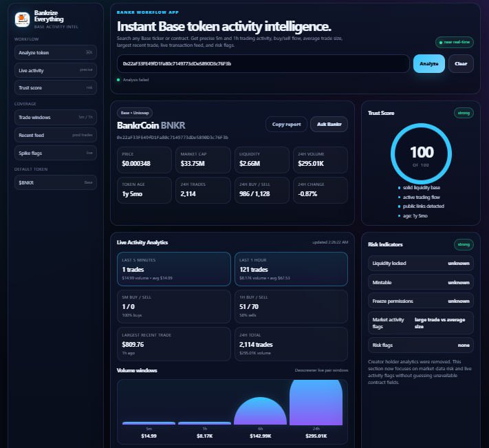The image size is (489, 448).
Task: Click the Largest Recent Trade $809.76 card
Action: [x=174, y=344]
